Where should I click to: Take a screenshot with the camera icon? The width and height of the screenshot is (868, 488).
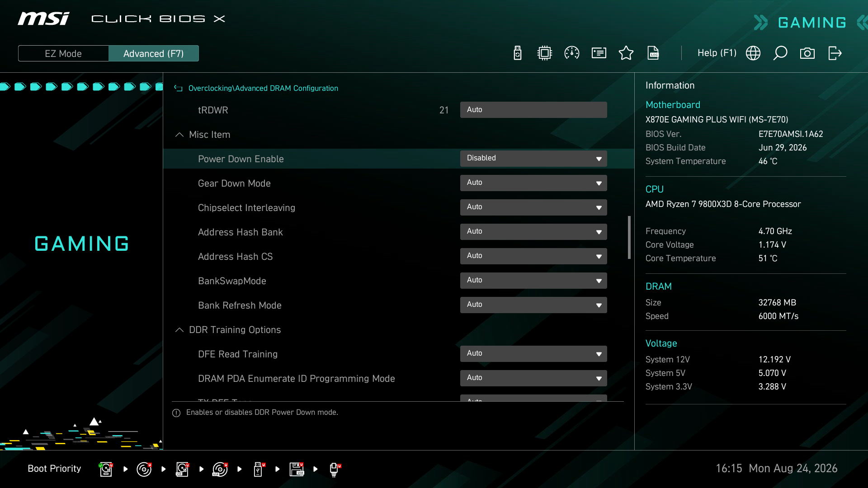(x=807, y=53)
